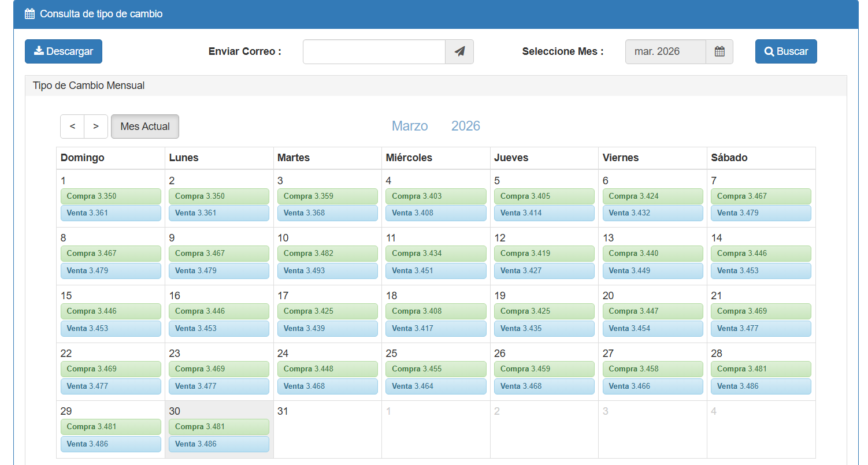Click Venta 3.435 on March 19

point(544,329)
